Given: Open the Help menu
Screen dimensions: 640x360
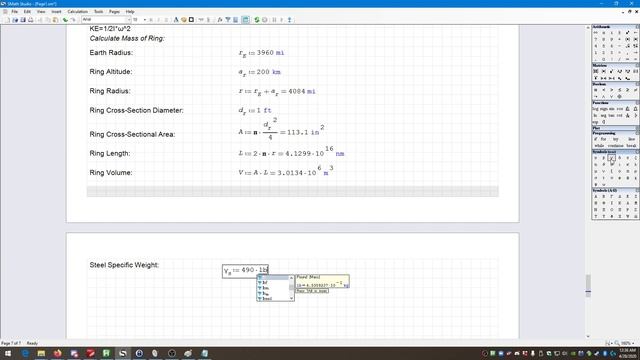Looking at the screenshot, I should coord(130,12).
